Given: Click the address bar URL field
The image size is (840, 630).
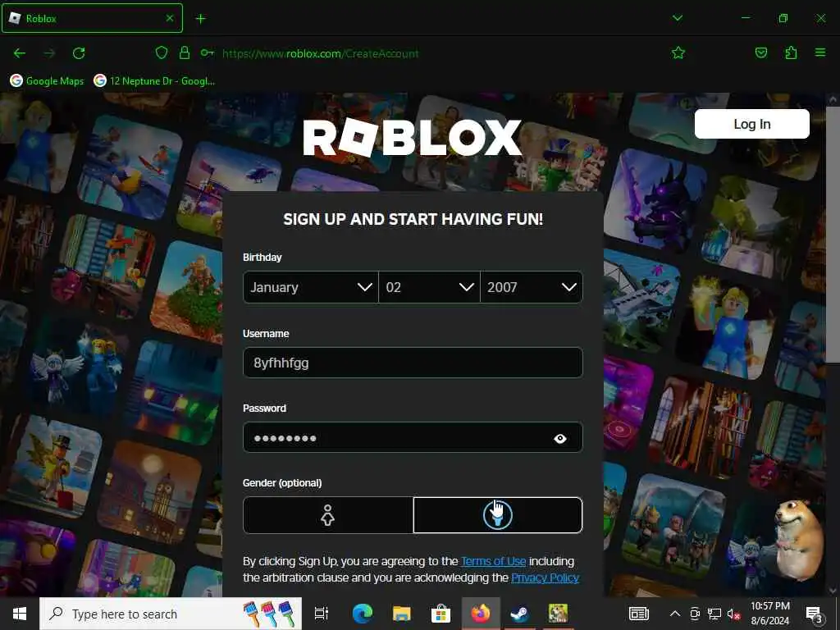Looking at the screenshot, I should (321, 53).
